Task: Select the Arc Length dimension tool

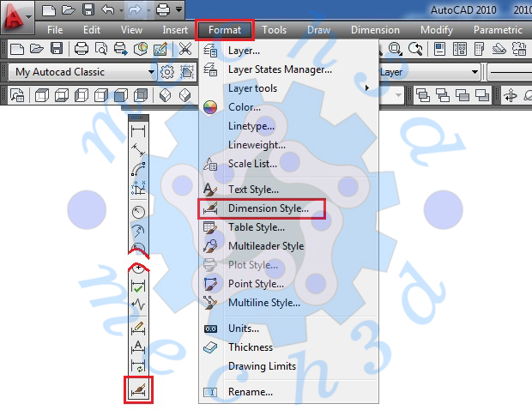Action: [x=138, y=169]
